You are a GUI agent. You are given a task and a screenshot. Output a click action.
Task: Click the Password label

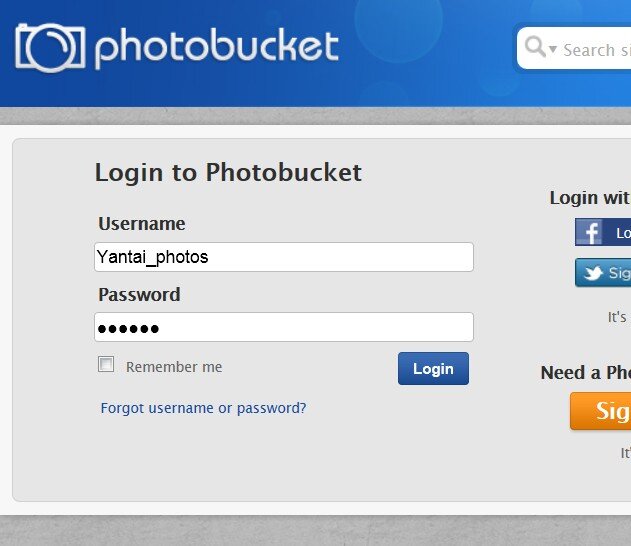coord(139,295)
